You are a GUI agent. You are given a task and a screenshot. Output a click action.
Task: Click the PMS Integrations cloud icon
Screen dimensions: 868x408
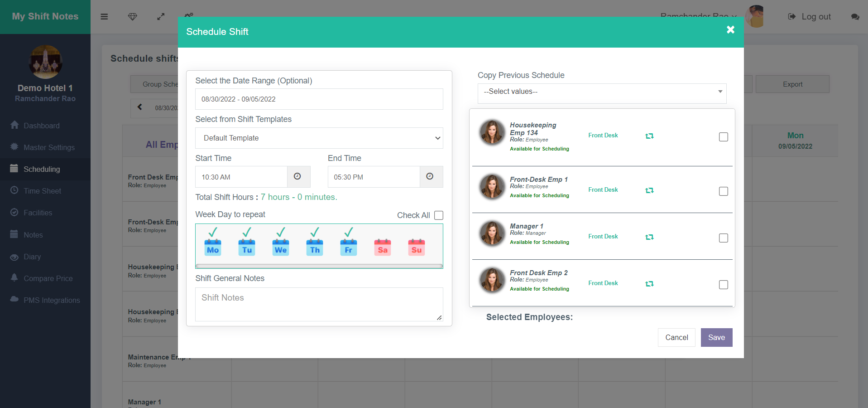click(x=14, y=300)
